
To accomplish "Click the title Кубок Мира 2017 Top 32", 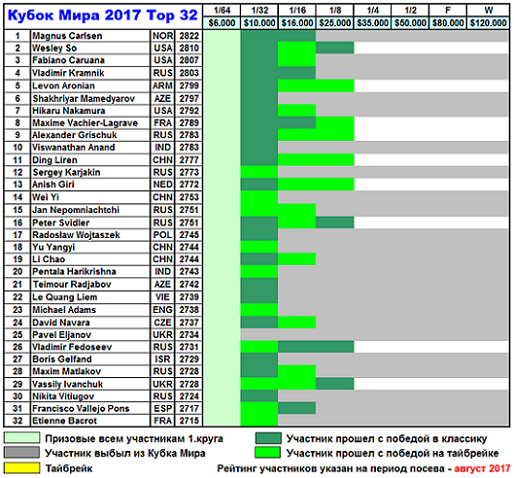I will click(103, 15).
